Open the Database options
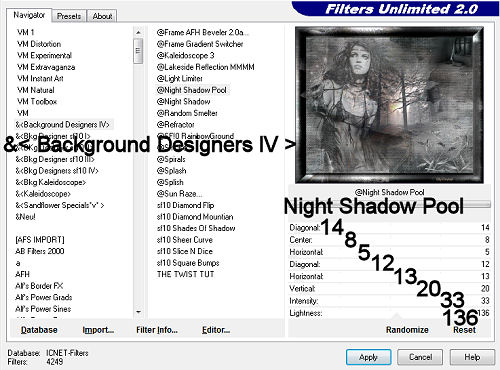The width and height of the screenshot is (500, 370). point(39,330)
